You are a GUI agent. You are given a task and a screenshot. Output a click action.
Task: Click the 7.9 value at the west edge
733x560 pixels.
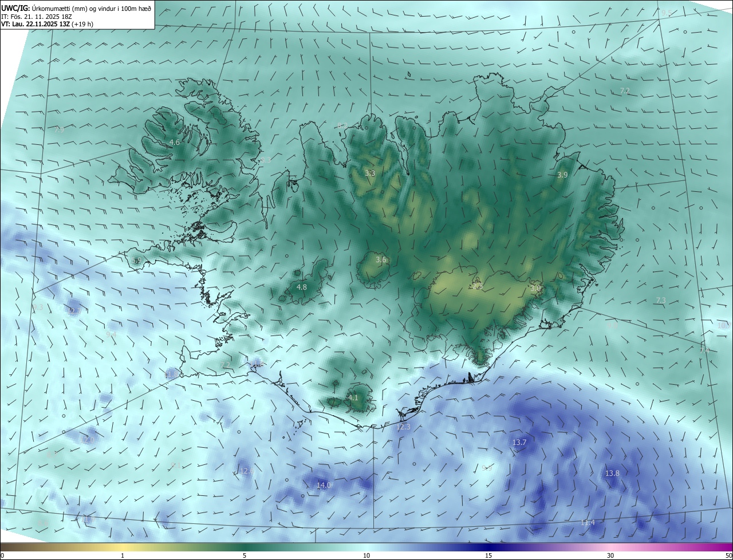point(59,130)
